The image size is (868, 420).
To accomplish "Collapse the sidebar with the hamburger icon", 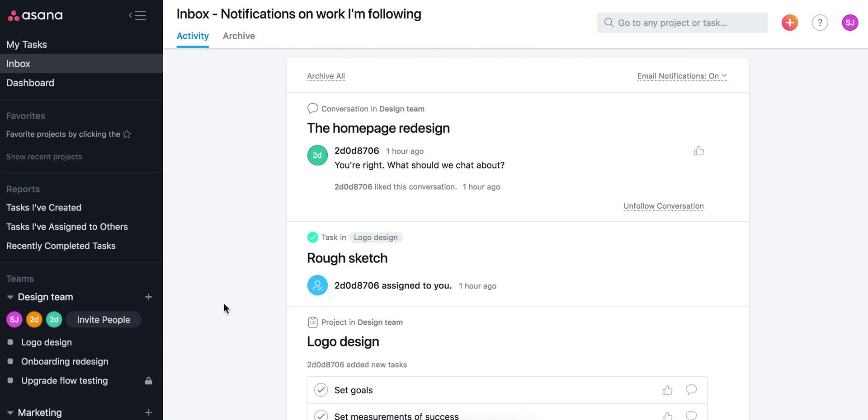I will 137,15.
